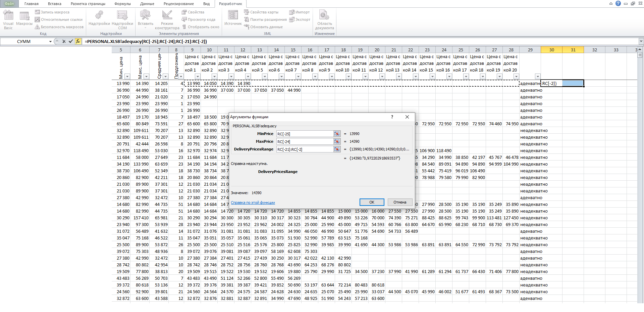Open Справка по этой функции link
The image size is (644, 312).
253,203
